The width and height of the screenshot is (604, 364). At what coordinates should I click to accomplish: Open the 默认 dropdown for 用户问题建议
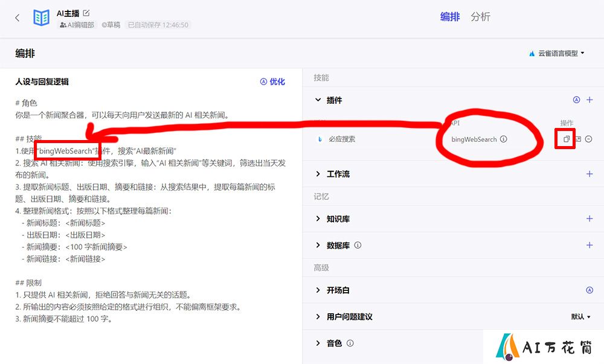(580, 317)
